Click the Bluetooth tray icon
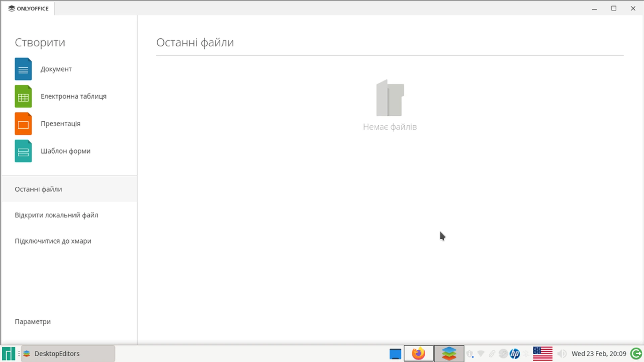Screen dimensions: 644x362 coord(526,354)
